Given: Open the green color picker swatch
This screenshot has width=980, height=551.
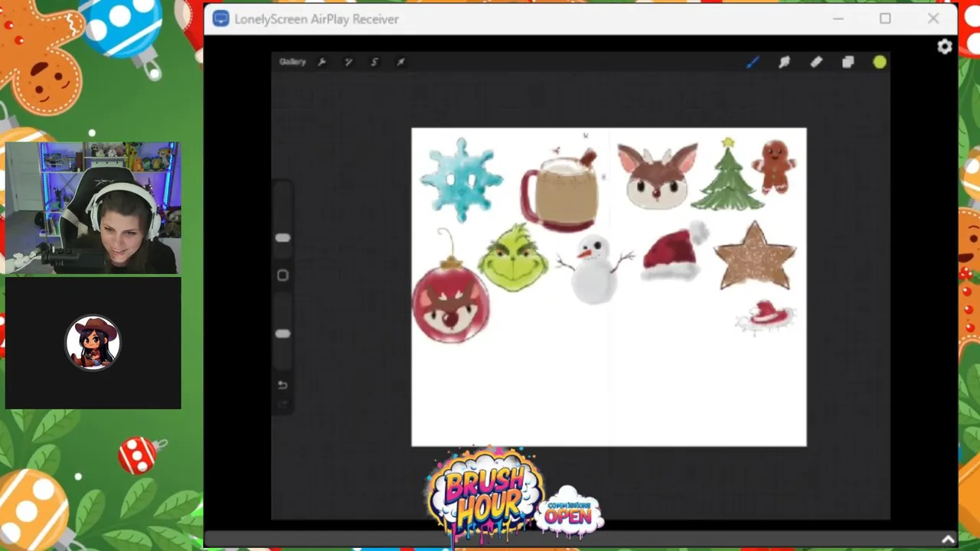Looking at the screenshot, I should click(880, 62).
